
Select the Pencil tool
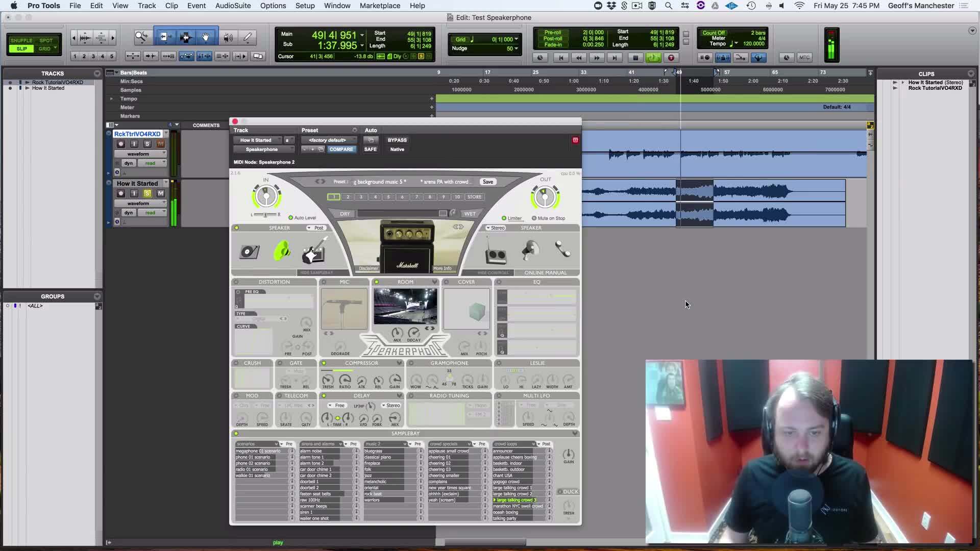[248, 37]
